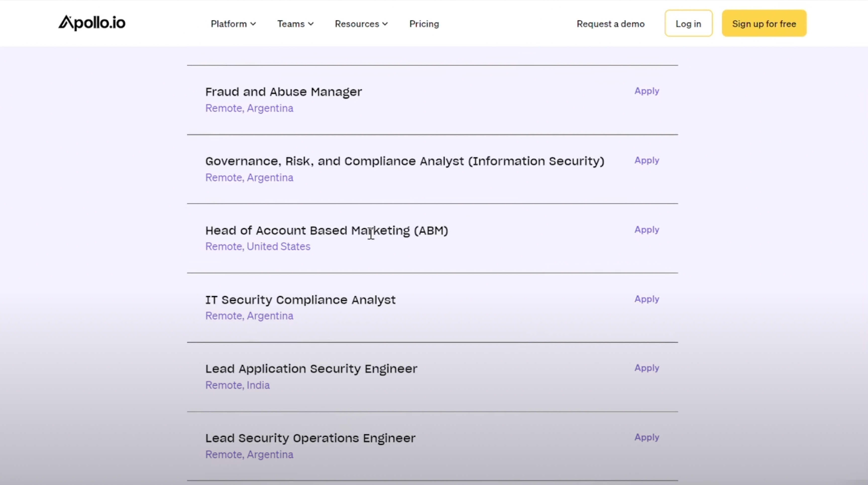This screenshot has width=868, height=485.
Task: Open the Fraud and Abuse Manager title
Action: 283,92
